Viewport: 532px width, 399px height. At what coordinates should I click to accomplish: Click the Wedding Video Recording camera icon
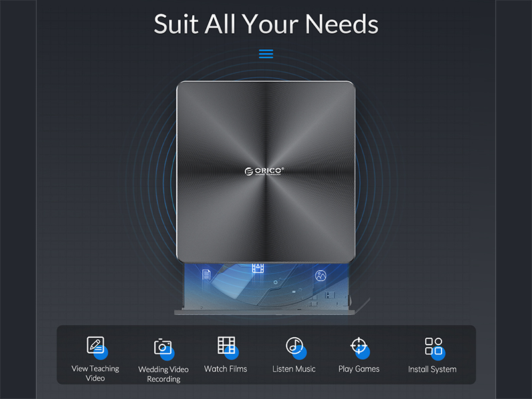coord(163,346)
